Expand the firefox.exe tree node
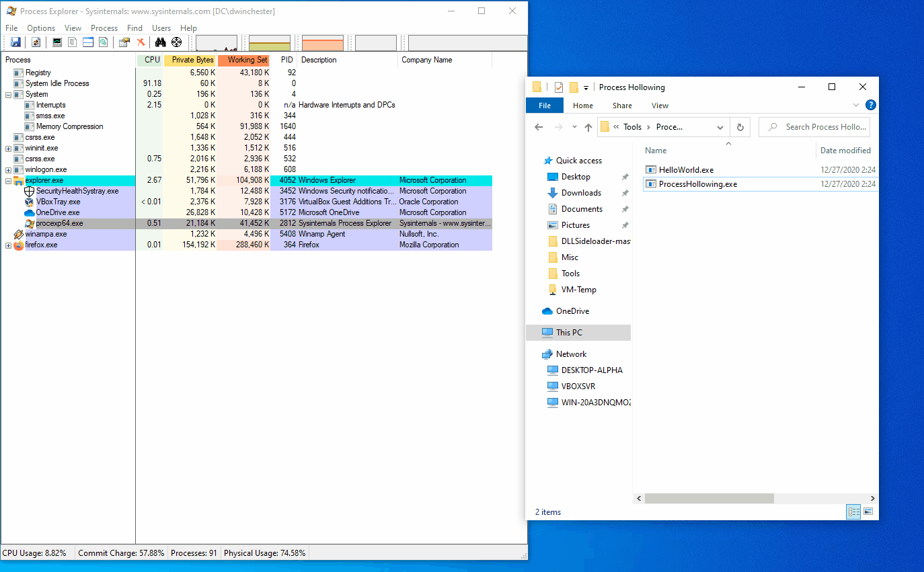Viewport: 924px width, 572px height. (8, 245)
